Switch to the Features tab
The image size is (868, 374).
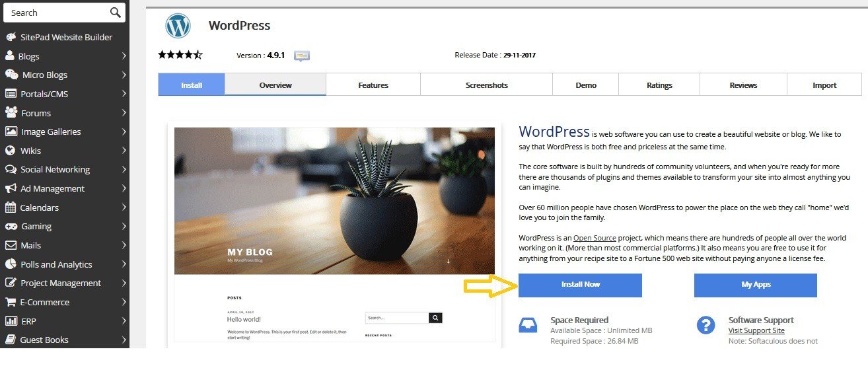(373, 85)
